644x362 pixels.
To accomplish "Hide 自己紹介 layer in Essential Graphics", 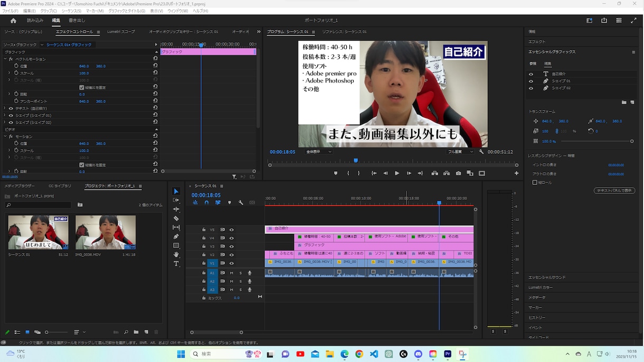I will tap(531, 74).
